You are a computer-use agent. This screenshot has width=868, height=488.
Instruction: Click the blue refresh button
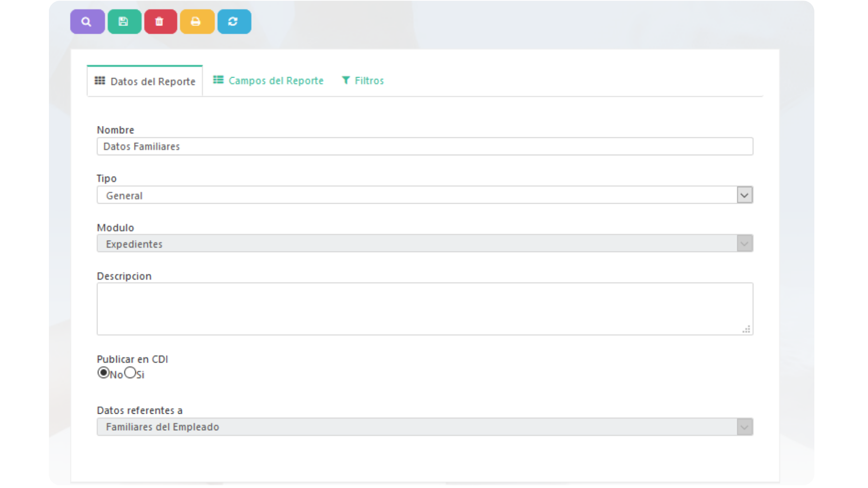[x=234, y=22]
